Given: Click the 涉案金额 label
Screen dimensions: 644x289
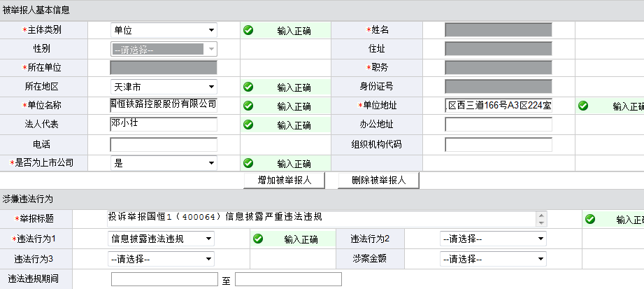Looking at the screenshot, I should pyautogui.click(x=370, y=259).
